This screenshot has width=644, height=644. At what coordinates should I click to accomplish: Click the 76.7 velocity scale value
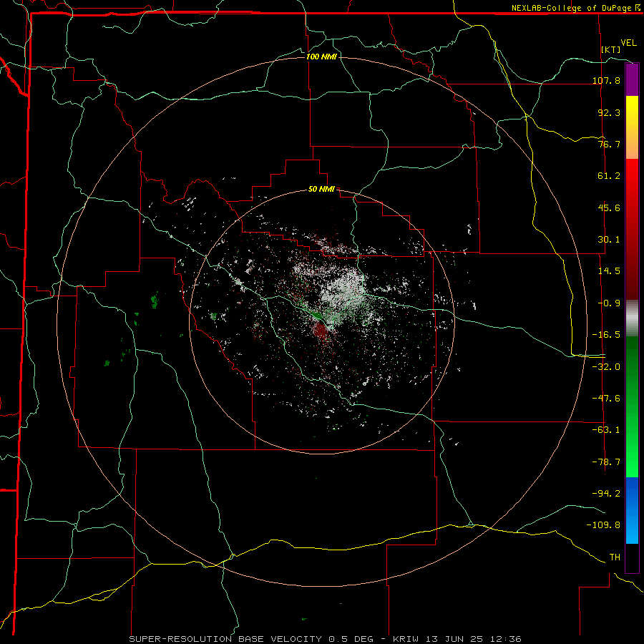pyautogui.click(x=609, y=144)
